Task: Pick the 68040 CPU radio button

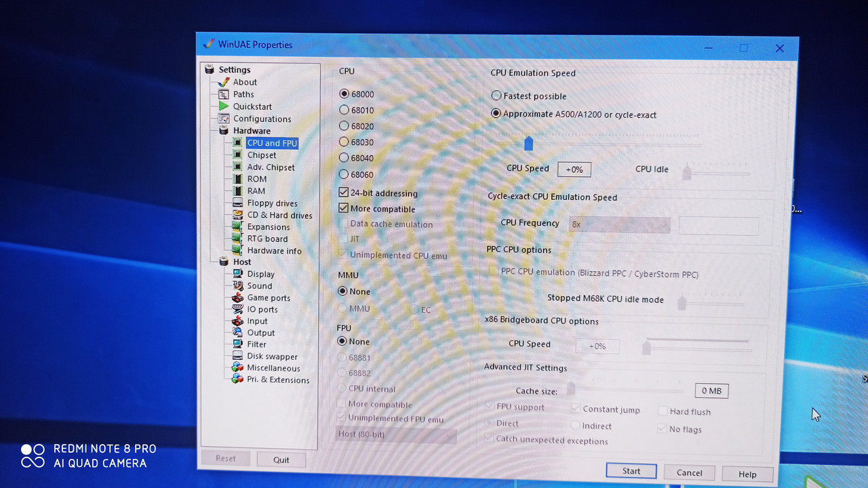Action: coord(344,158)
